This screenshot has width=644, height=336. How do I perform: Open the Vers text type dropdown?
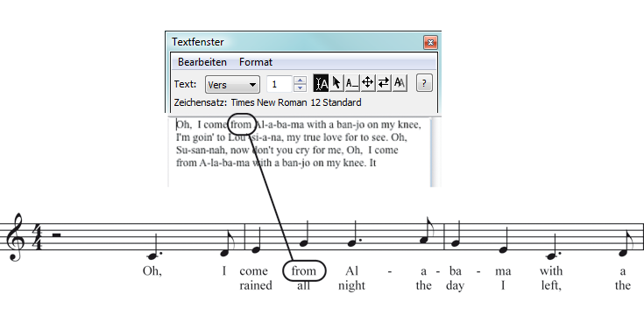[232, 85]
